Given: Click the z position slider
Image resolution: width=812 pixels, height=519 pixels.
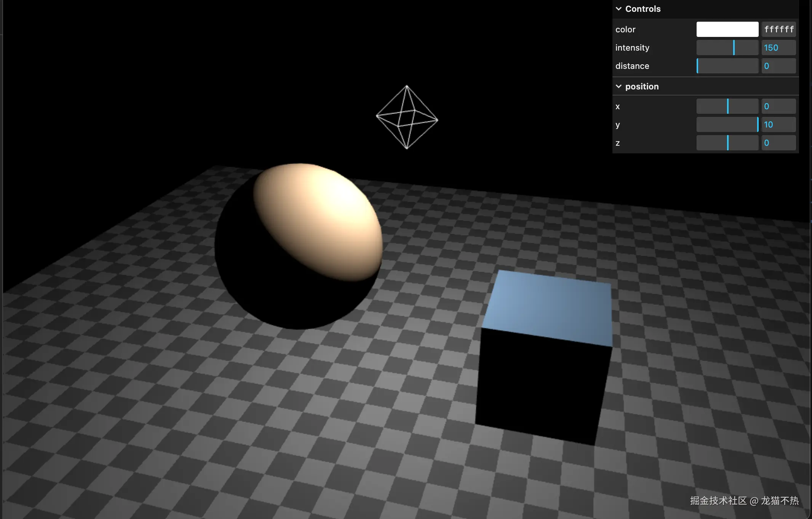Looking at the screenshot, I should pyautogui.click(x=727, y=143).
